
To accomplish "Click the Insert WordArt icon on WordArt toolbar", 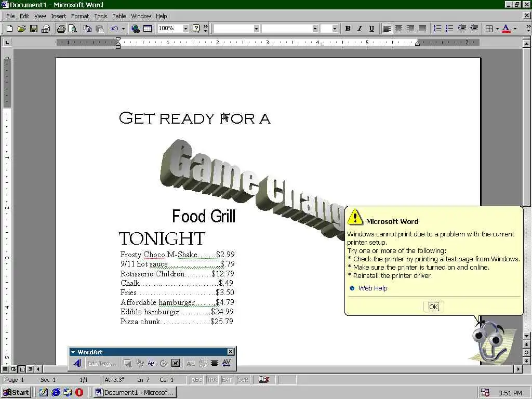I will tap(77, 363).
